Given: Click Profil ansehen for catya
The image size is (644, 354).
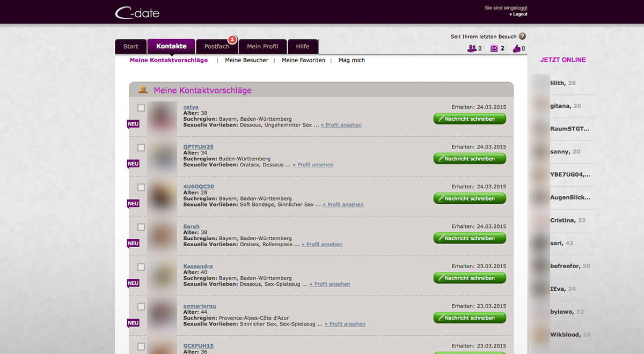Looking at the screenshot, I should [341, 125].
